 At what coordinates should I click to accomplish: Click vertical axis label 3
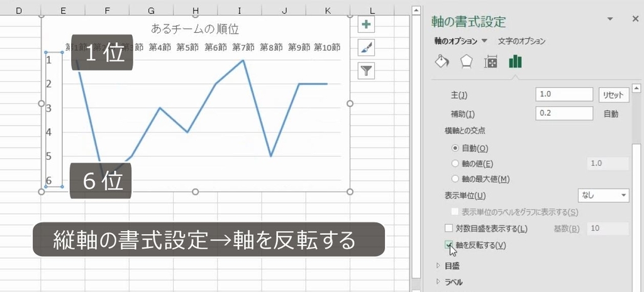[49, 108]
